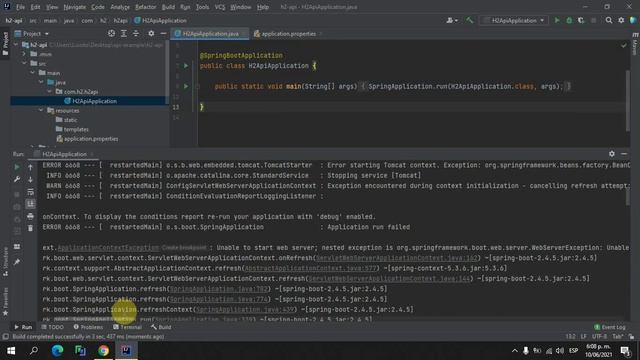Viewport: 640px width, 360px height.
Task: Expand all in Project panel
Action: click(x=124, y=33)
